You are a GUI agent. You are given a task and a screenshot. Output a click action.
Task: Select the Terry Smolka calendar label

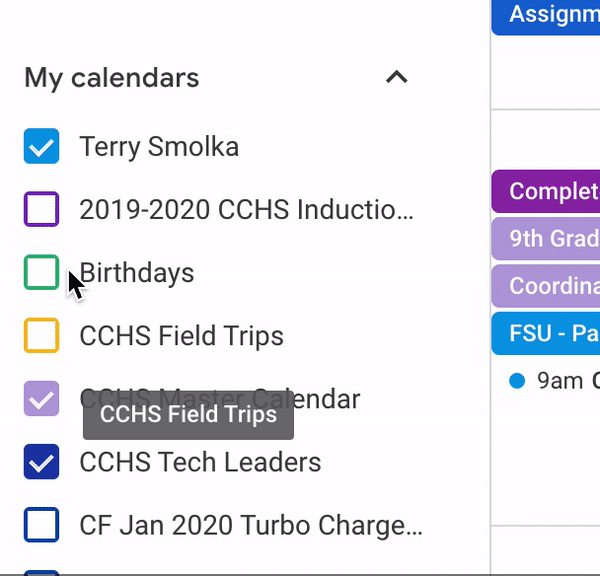[x=159, y=147]
